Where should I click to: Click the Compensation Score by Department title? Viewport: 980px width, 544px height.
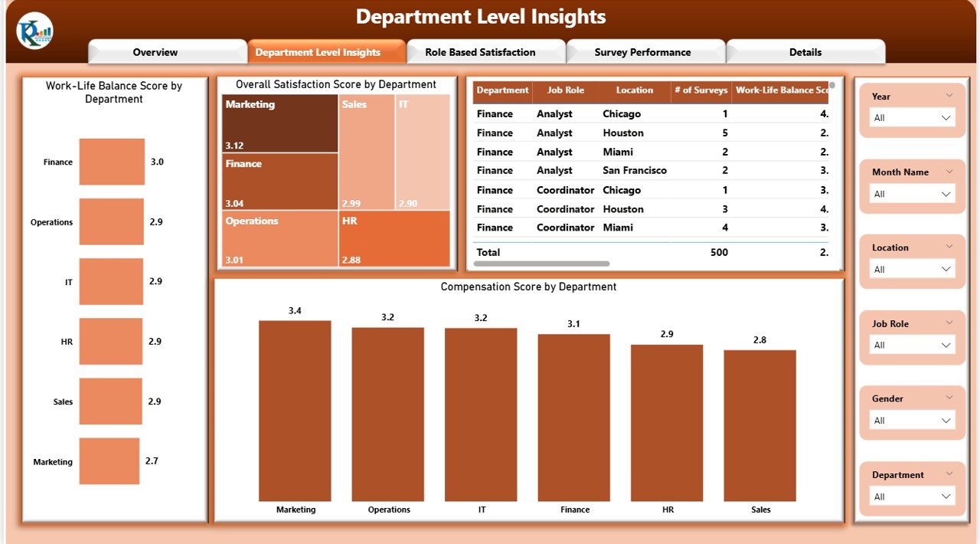(x=528, y=287)
